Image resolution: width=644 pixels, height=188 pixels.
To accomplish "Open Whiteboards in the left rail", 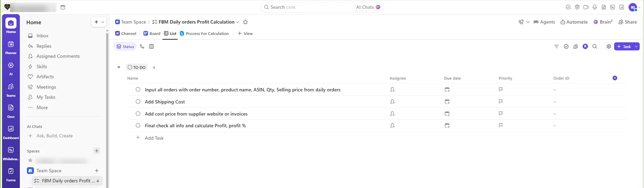I will [11, 153].
